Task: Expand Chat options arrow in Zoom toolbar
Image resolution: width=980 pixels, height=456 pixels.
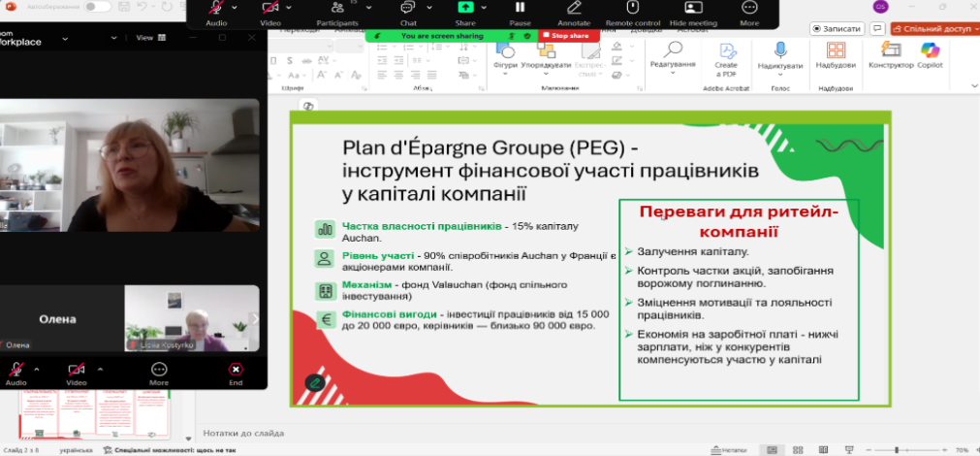Action: tap(429, 8)
